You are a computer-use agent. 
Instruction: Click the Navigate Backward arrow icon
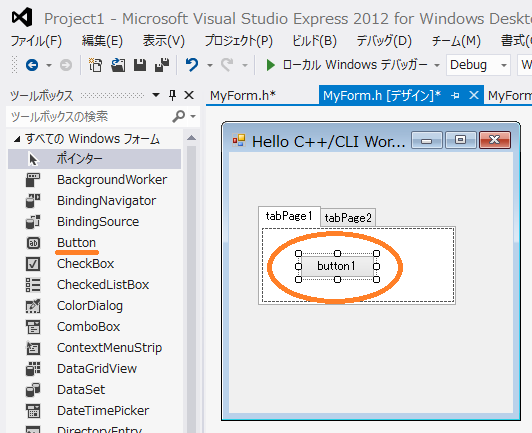pos(32,65)
